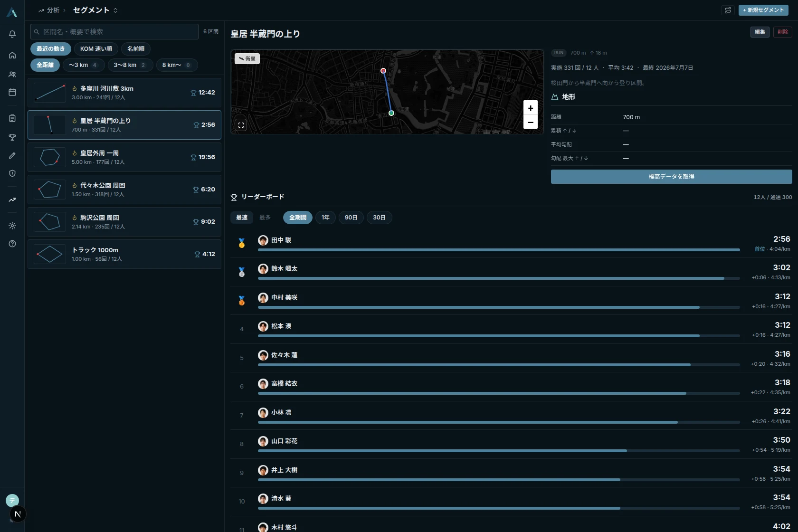798x532 pixels.
Task: Open notifications bell in sidebar
Action: tap(12, 34)
